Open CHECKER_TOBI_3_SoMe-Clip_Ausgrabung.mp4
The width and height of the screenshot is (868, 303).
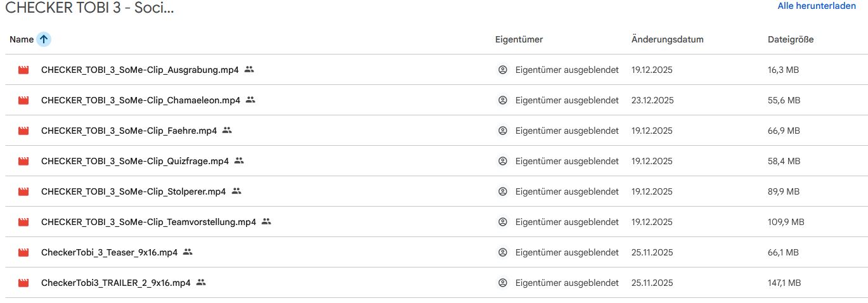(139, 70)
